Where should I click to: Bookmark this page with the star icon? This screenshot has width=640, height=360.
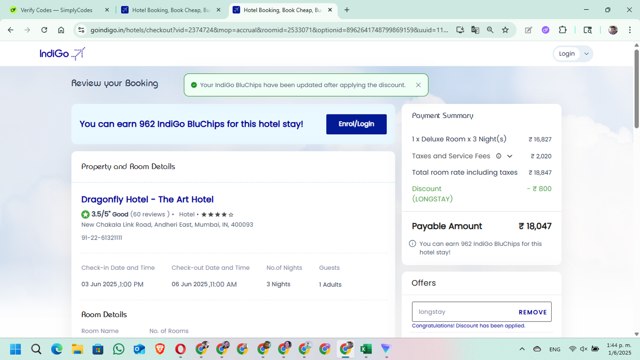coord(505,30)
